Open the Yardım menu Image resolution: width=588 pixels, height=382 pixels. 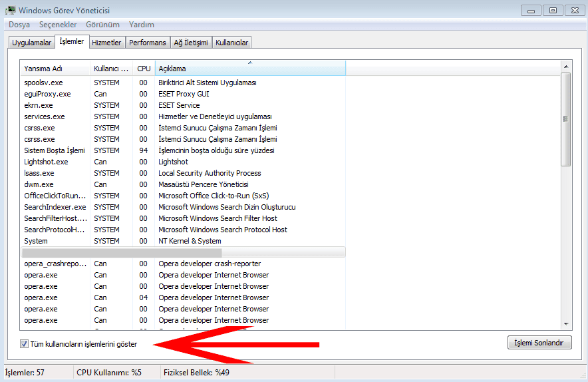[x=141, y=25]
